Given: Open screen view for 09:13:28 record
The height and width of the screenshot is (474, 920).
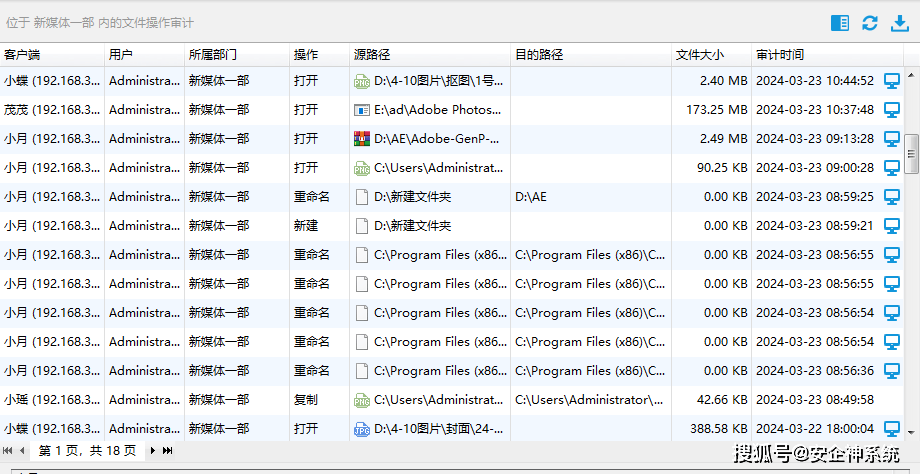Looking at the screenshot, I should [892, 139].
